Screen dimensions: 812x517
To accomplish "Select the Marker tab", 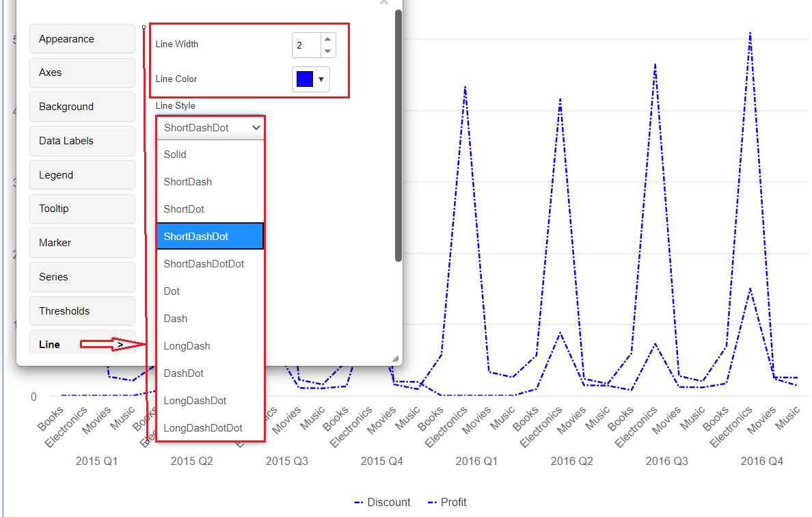I will [82, 243].
